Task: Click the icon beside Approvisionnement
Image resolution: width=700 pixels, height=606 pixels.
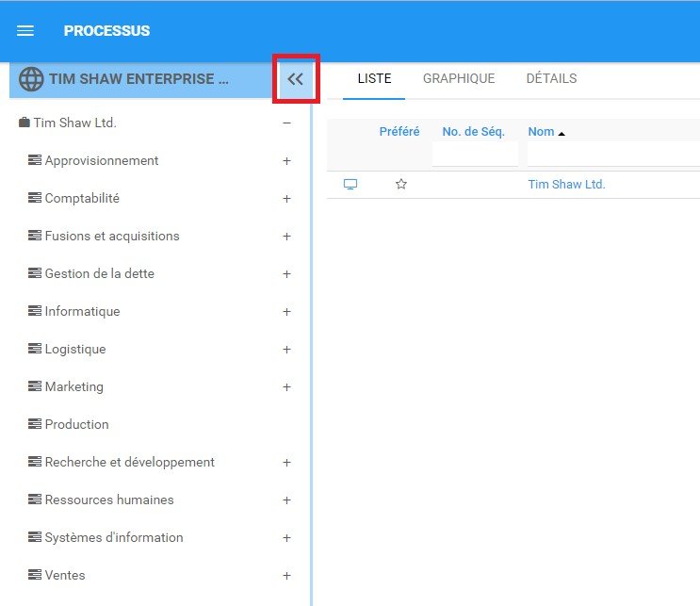Action: point(35,160)
